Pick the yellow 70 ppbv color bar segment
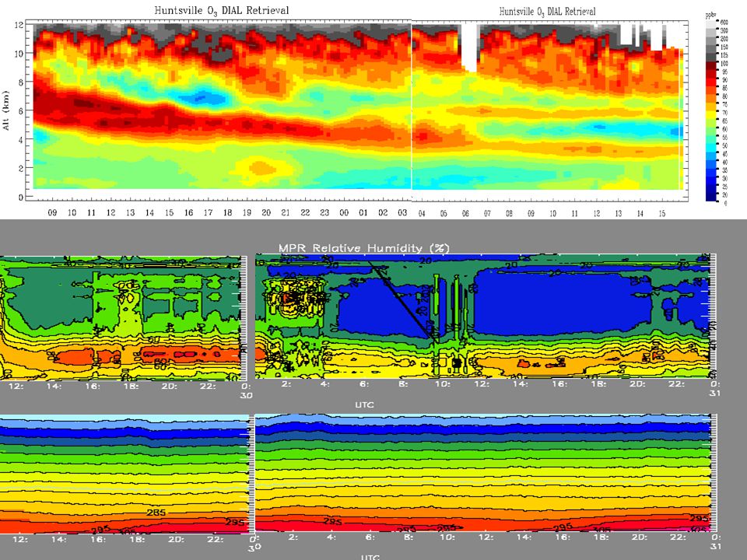 coord(710,115)
